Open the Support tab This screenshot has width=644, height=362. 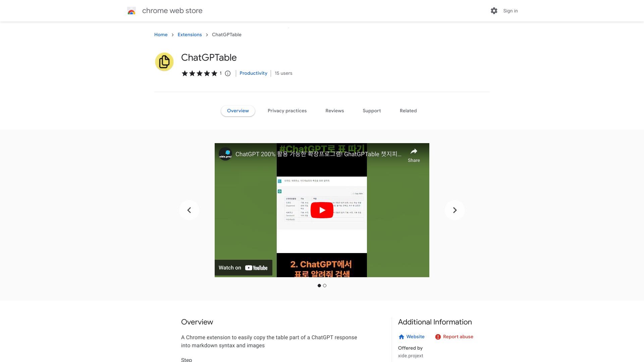[x=372, y=111]
